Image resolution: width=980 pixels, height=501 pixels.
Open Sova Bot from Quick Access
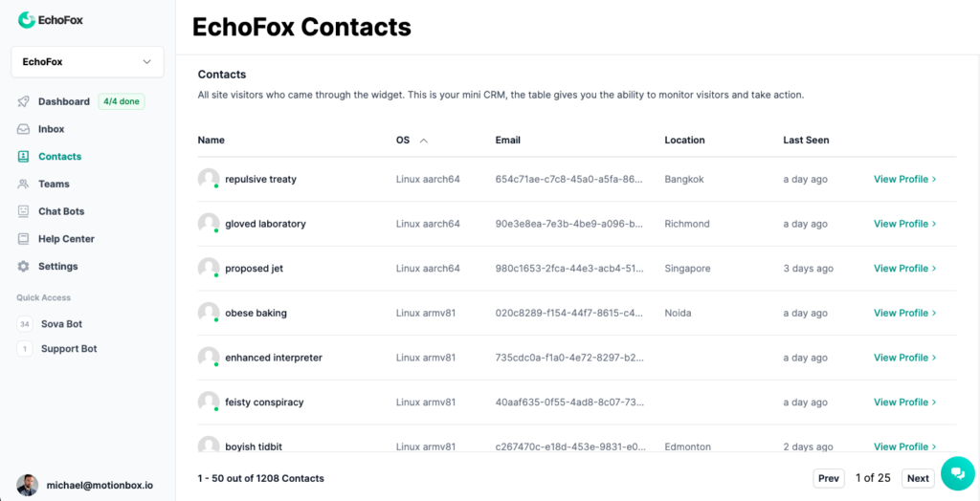[x=61, y=324]
